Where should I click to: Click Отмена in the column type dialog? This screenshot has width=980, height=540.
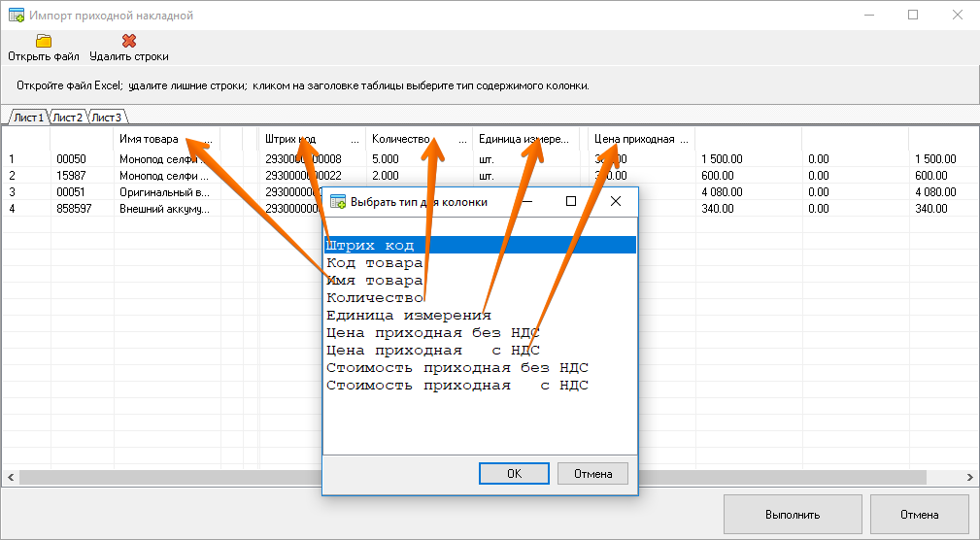592,474
